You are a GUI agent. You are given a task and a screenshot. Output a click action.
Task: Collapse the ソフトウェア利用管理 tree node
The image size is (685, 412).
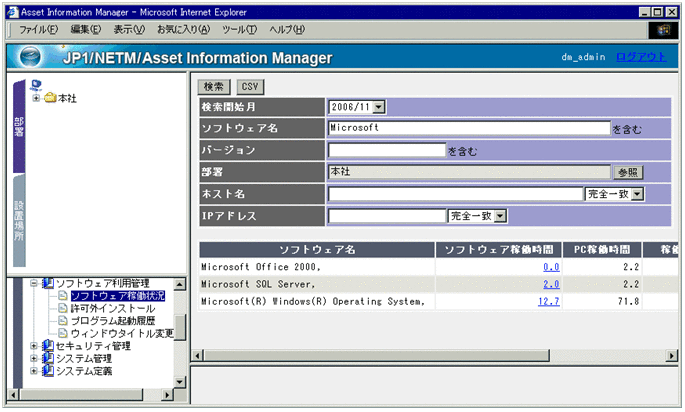(34, 283)
